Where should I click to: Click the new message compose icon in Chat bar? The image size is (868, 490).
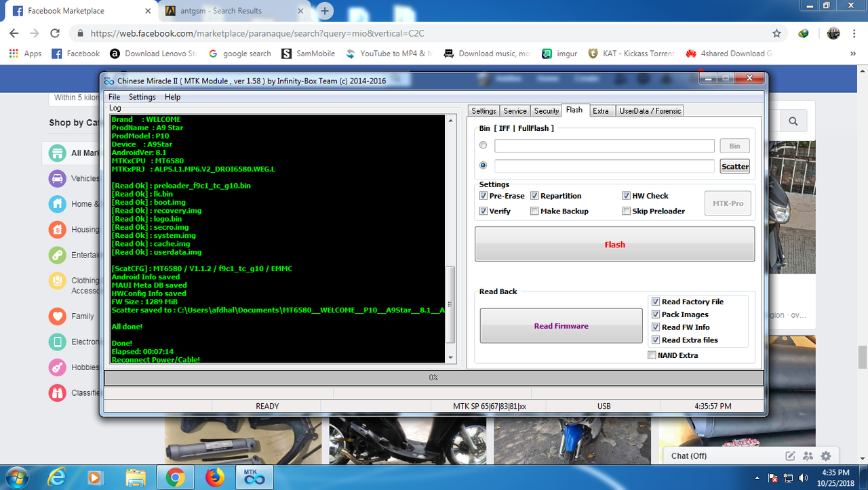coord(790,456)
